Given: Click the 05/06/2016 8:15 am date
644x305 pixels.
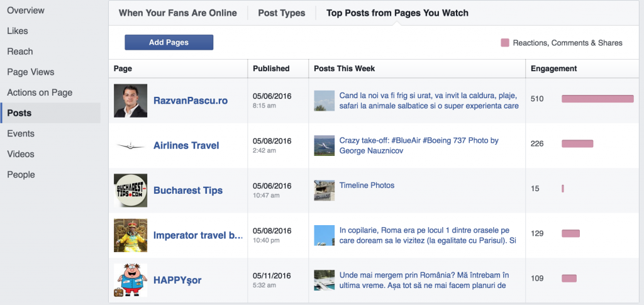Looking at the screenshot, I should [x=272, y=101].
